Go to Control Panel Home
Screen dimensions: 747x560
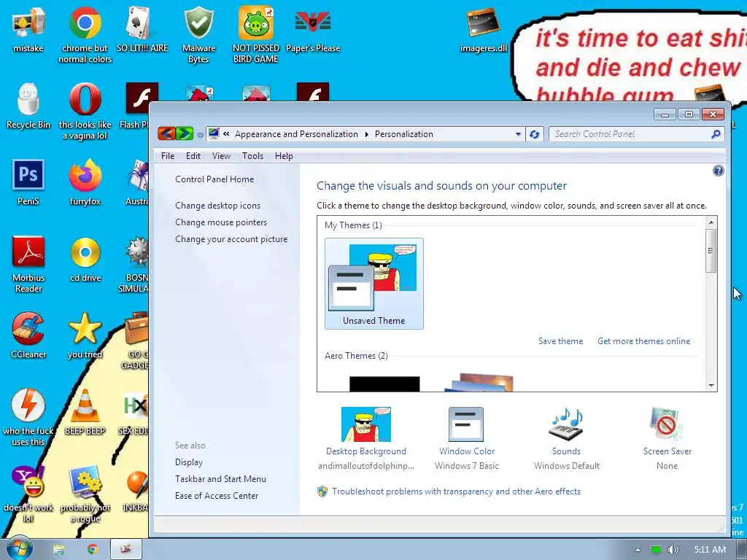pyautogui.click(x=214, y=179)
